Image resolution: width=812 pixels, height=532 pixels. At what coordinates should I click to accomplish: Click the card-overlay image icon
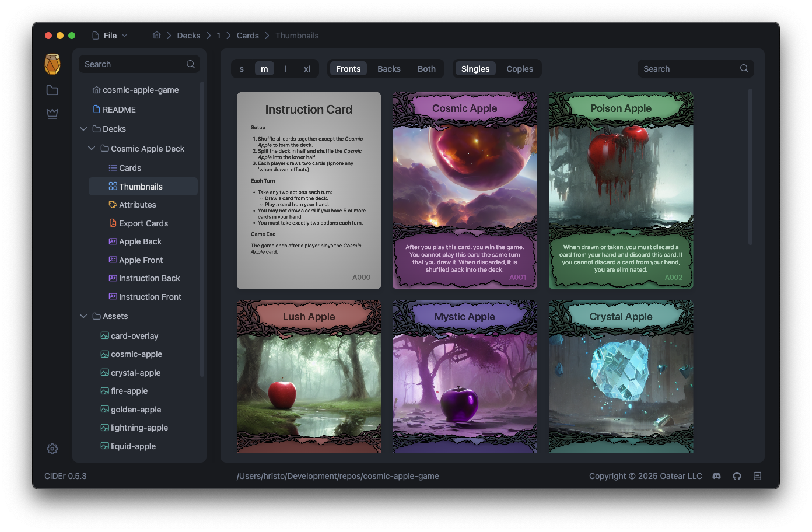[105, 335]
